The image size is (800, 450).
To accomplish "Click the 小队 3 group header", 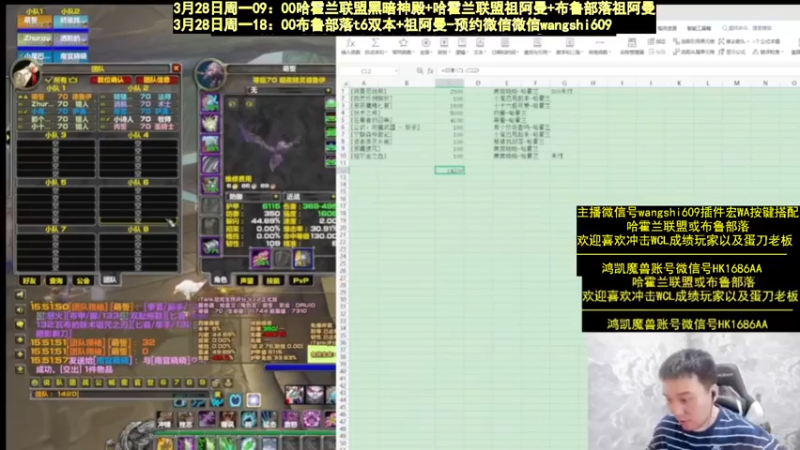I will click(x=56, y=135).
